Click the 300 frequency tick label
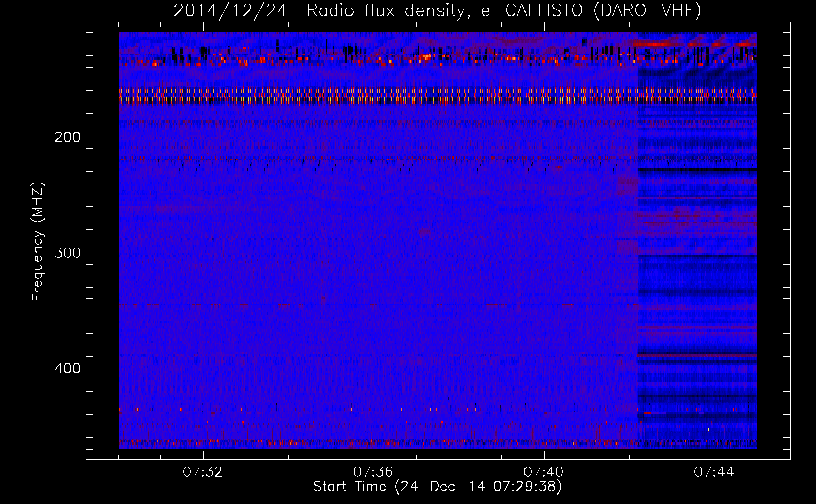 68,253
